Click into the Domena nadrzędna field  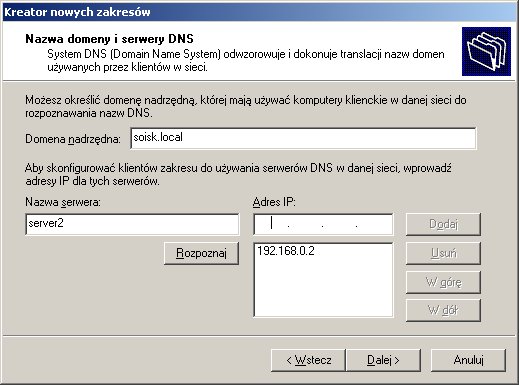pos(303,138)
